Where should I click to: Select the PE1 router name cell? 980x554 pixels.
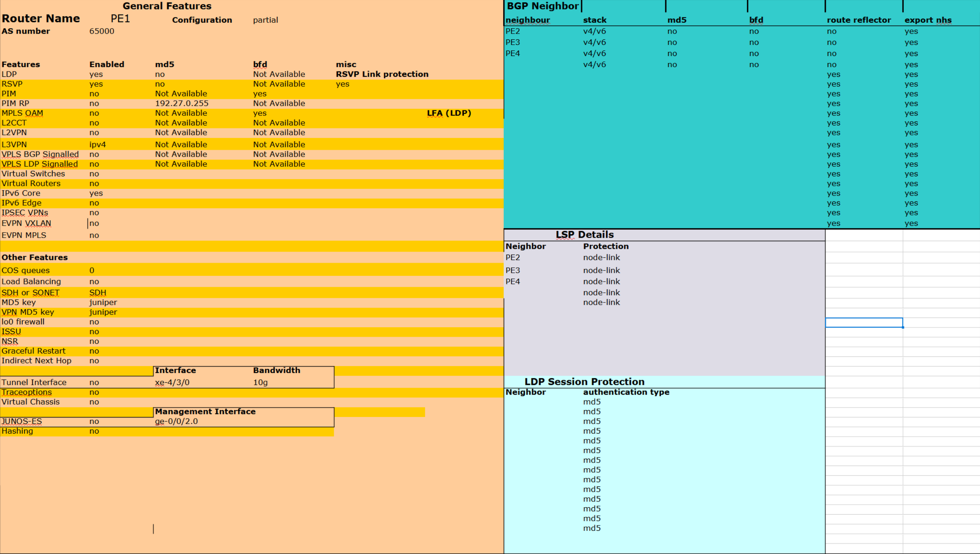(x=120, y=19)
